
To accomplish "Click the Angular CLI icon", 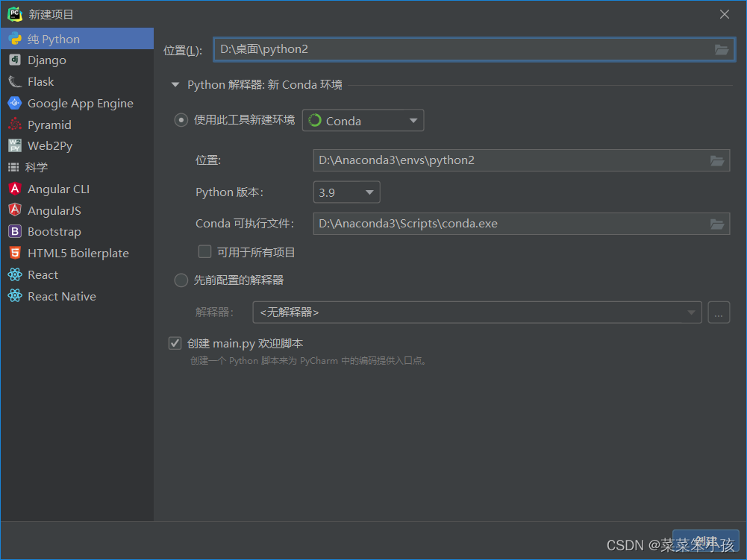I will tap(15, 189).
